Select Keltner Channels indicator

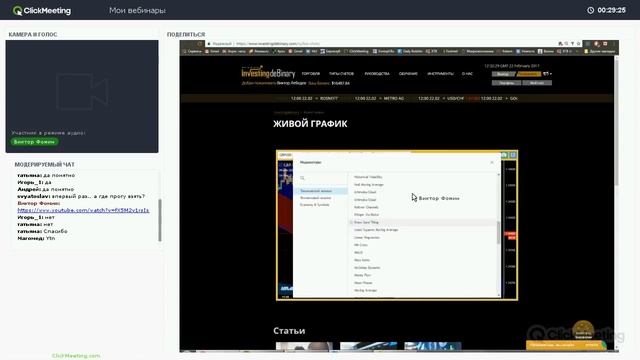pos(366,207)
